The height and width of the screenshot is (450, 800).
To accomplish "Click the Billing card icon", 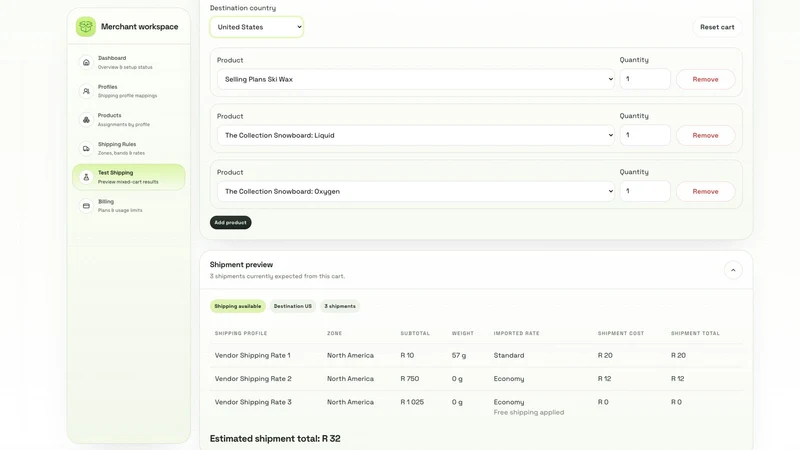I will click(86, 206).
